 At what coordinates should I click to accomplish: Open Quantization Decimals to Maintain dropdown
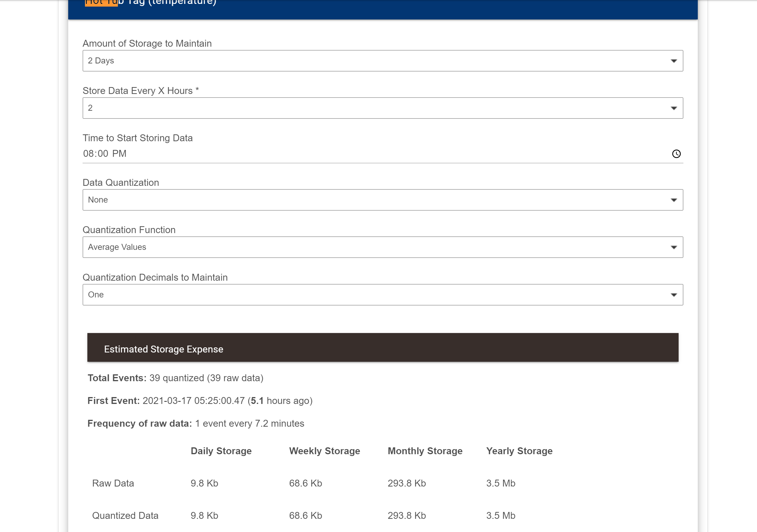pos(382,295)
